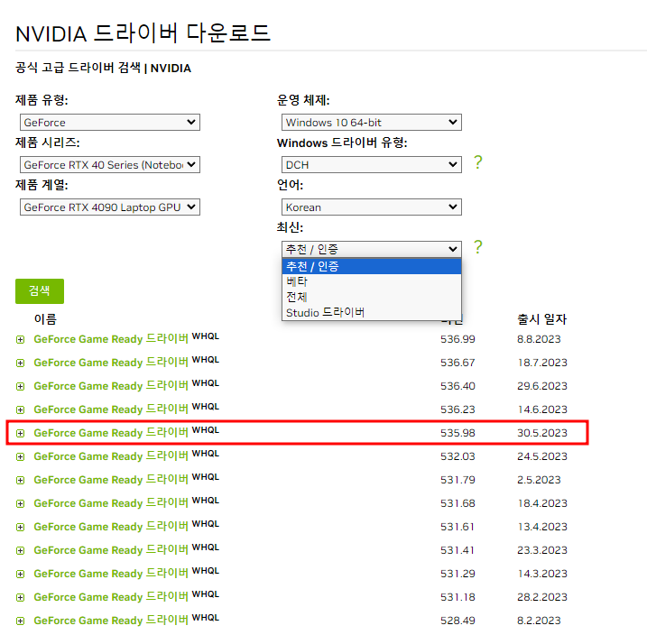Expand the 528.49 driver row plus icon

coord(20,621)
